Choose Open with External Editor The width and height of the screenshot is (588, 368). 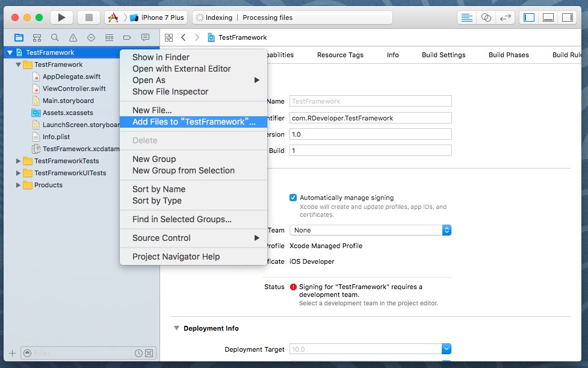coord(194,69)
